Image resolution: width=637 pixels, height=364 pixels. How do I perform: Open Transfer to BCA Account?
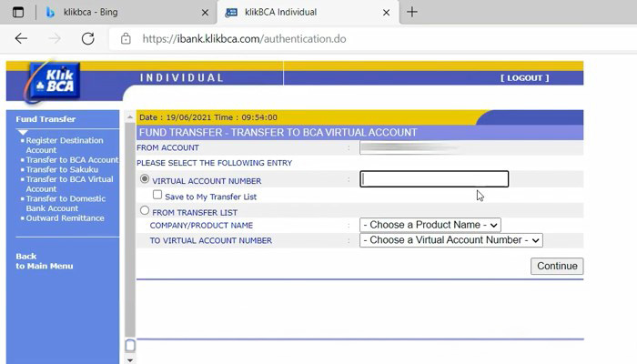click(x=72, y=159)
